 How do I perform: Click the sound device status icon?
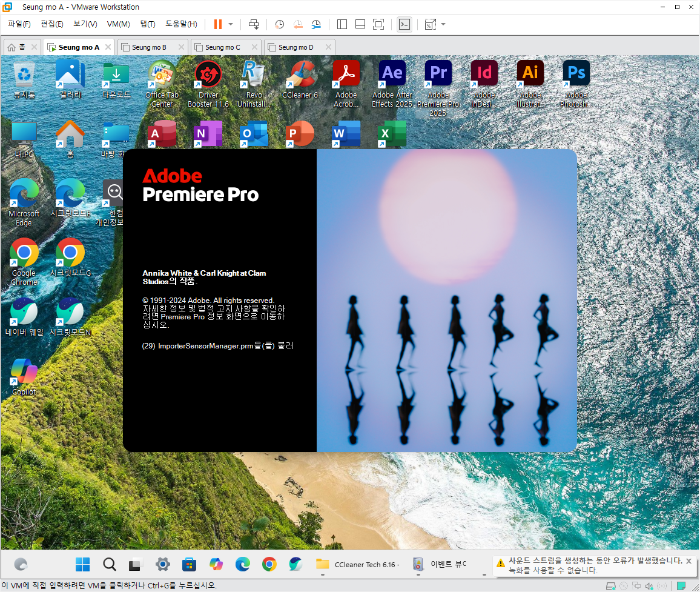(x=649, y=586)
